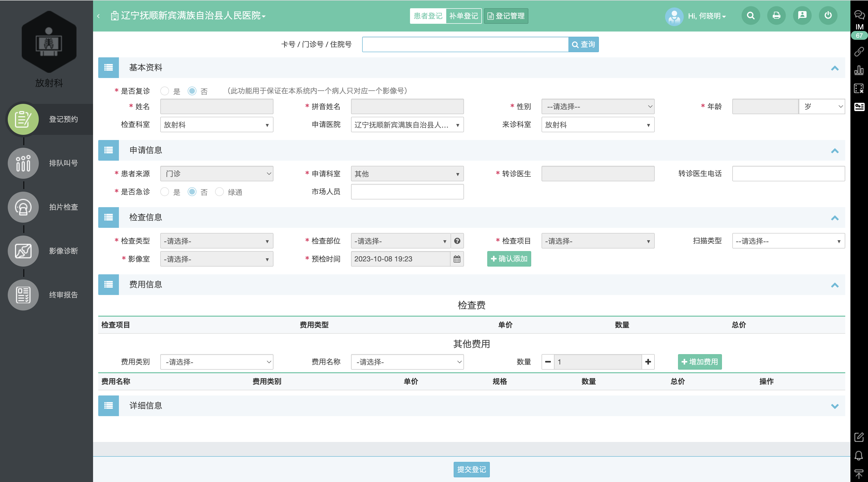Decrease 数量 with the minus button
This screenshot has height=482, width=868.
548,362
